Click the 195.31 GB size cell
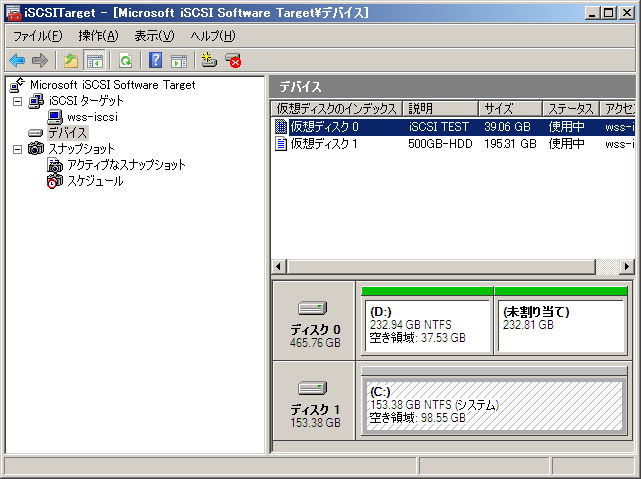This screenshot has width=641, height=479. click(510, 144)
